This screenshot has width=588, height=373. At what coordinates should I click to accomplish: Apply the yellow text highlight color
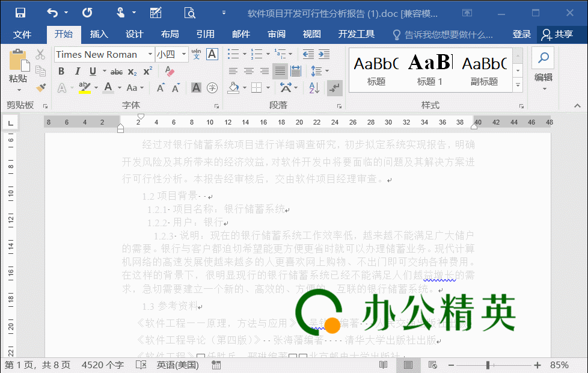(x=85, y=88)
